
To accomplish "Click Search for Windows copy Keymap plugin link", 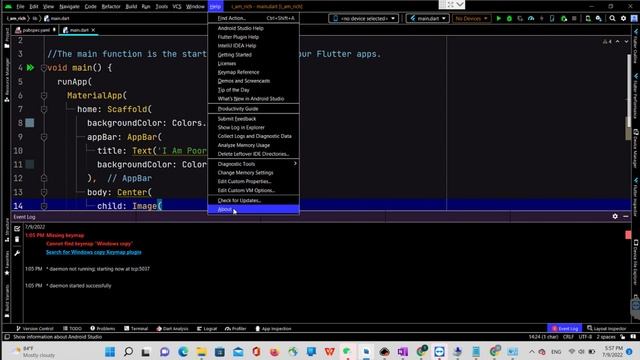I will click(x=93, y=252).
